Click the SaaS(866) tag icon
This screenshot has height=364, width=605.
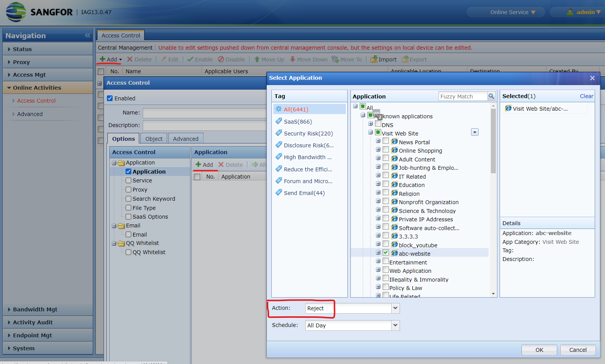coord(279,121)
